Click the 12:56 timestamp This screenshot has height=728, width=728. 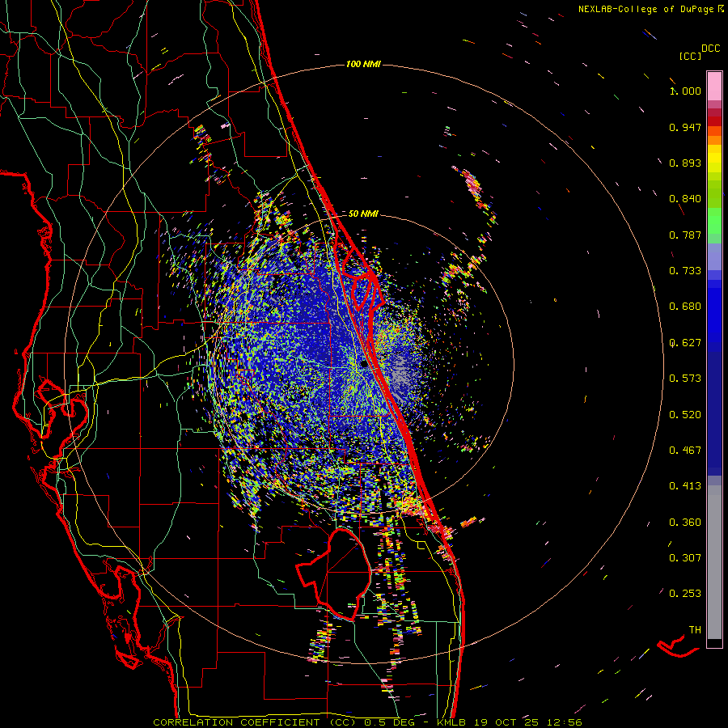pos(565,722)
